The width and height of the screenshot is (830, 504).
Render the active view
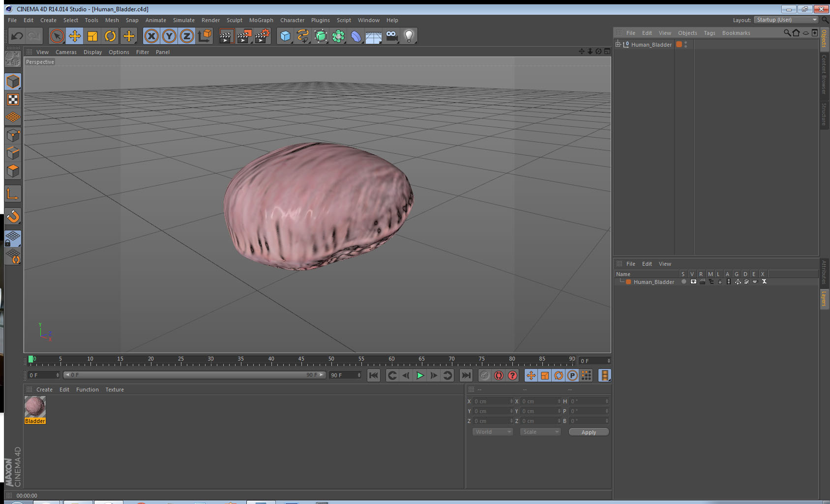click(x=226, y=36)
